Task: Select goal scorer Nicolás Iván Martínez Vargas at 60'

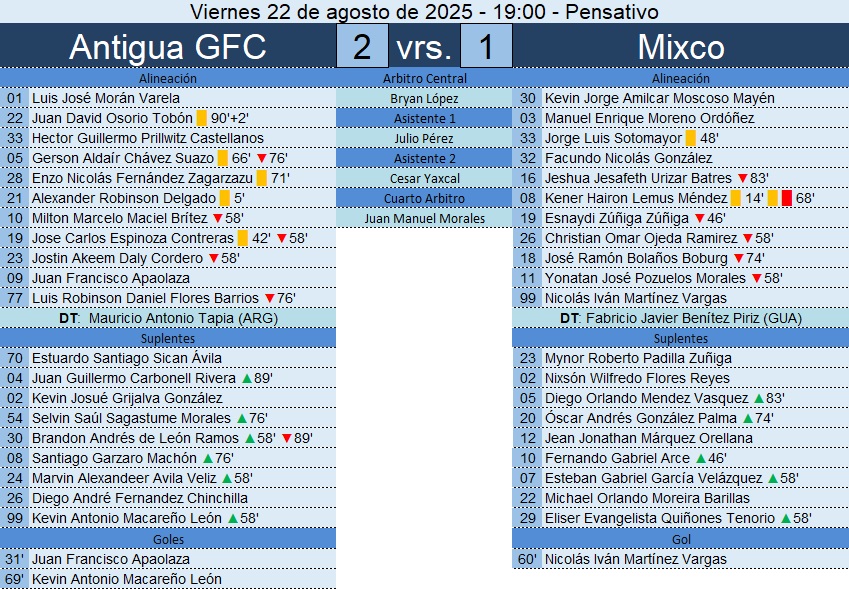Action: pyautogui.click(x=636, y=559)
